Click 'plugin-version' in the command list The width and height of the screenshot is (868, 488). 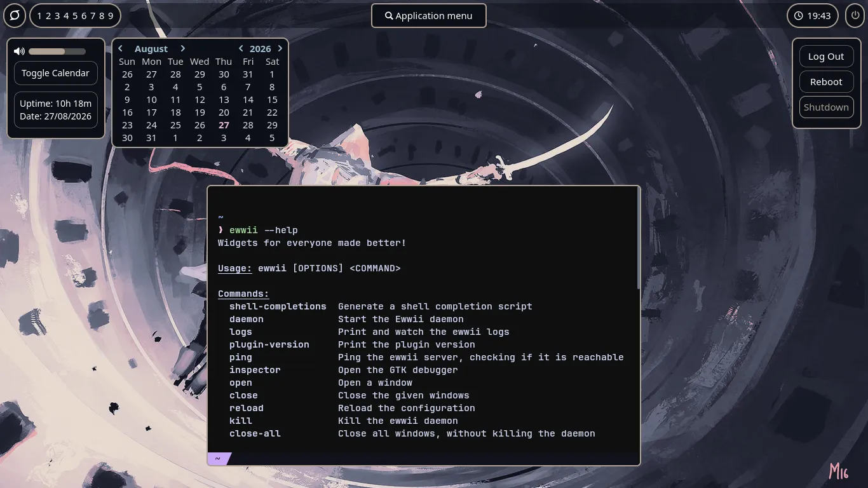point(269,344)
